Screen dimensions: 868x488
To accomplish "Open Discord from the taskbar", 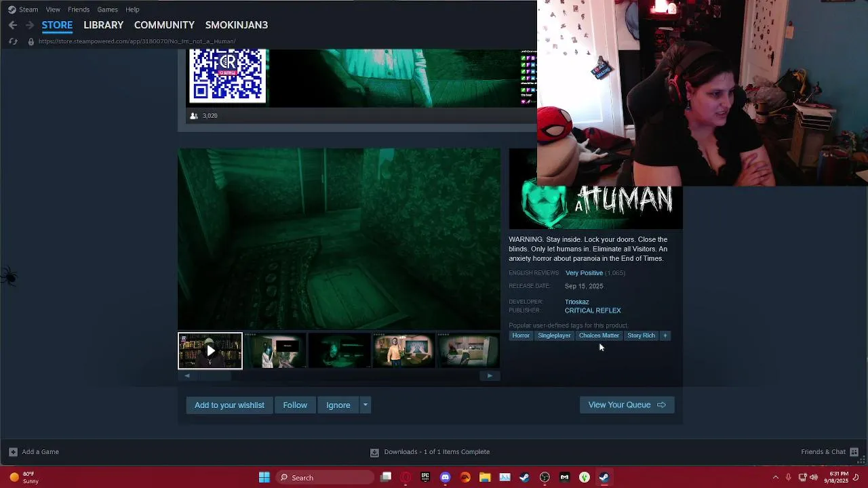I will [x=445, y=477].
